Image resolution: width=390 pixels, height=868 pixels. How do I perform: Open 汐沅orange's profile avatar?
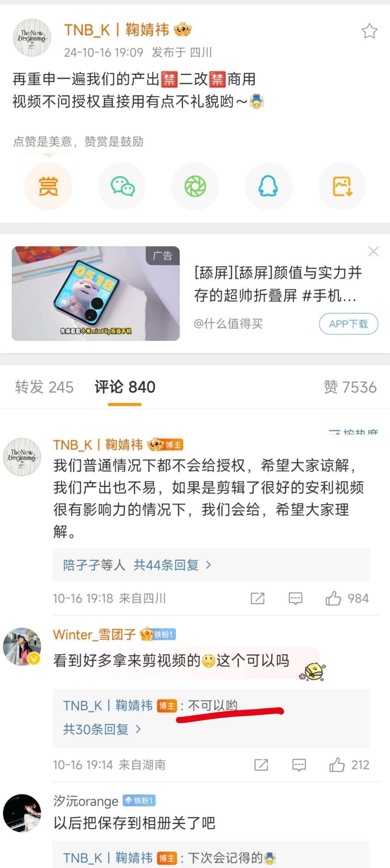22,813
